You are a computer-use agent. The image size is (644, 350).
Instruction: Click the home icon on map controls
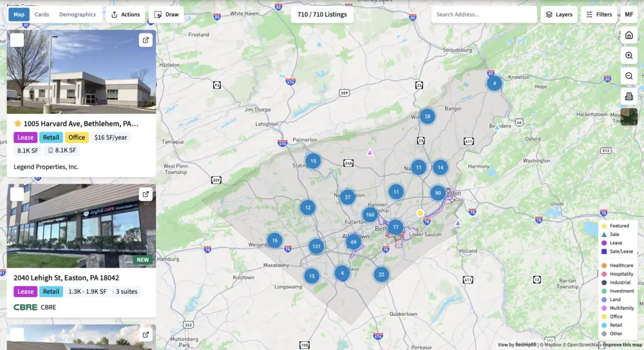(x=629, y=35)
